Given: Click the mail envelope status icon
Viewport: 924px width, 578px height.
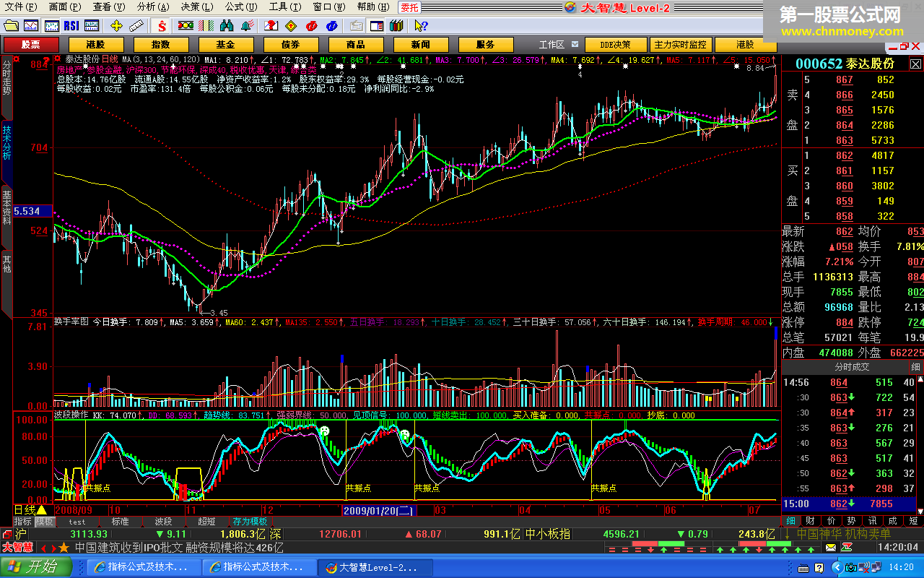Looking at the screenshot, I should [x=830, y=548].
